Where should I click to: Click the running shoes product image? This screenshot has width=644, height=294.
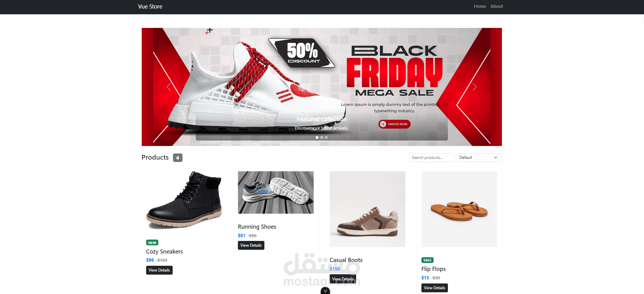point(276,192)
